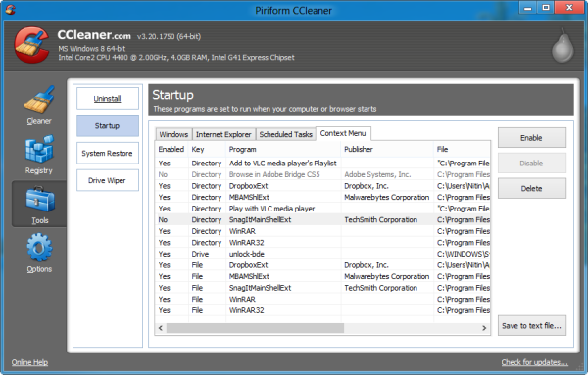Click the CCleaner title bar app icon
Image resolution: width=588 pixels, height=375 pixels.
(x=10, y=10)
